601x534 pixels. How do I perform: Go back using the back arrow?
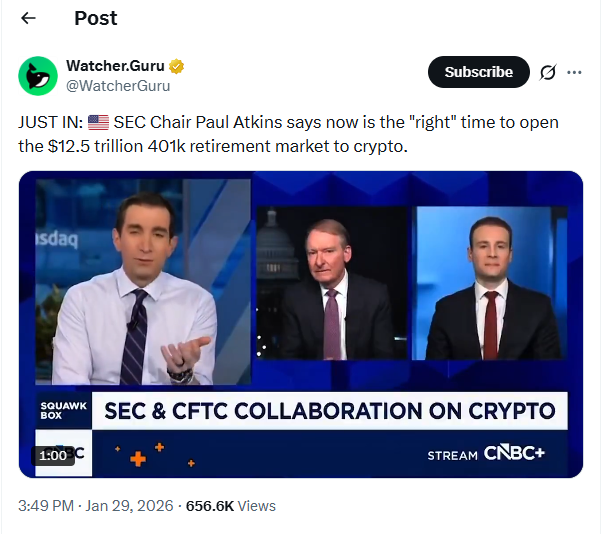[x=28, y=18]
